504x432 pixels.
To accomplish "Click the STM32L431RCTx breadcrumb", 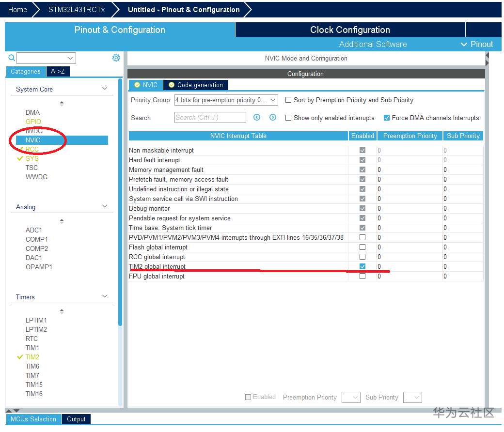I will [77, 10].
